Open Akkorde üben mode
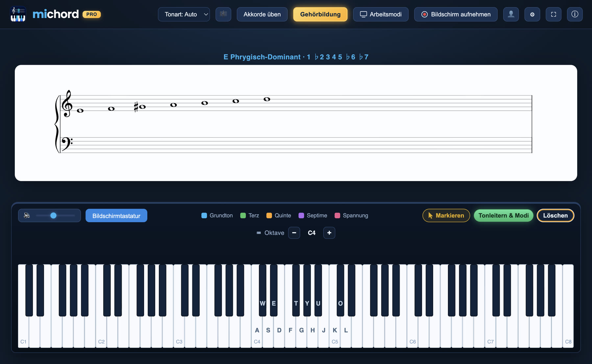The width and height of the screenshot is (592, 364). pos(262,14)
